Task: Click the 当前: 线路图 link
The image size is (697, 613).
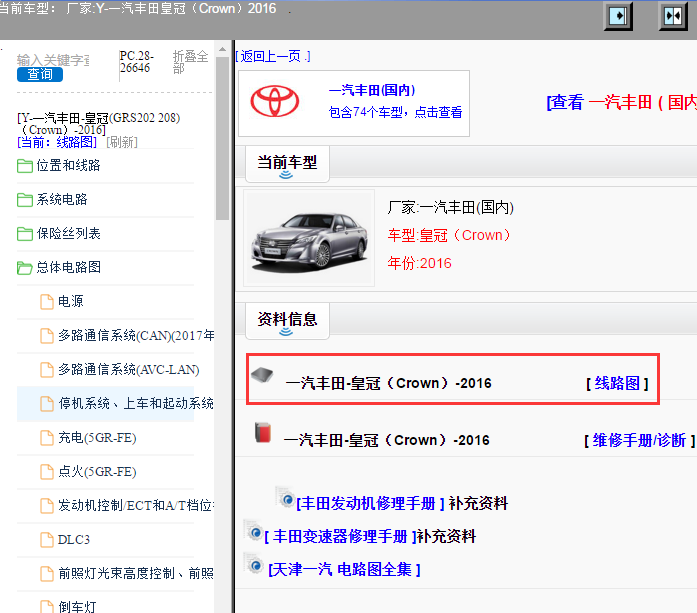Action: click(x=57, y=142)
